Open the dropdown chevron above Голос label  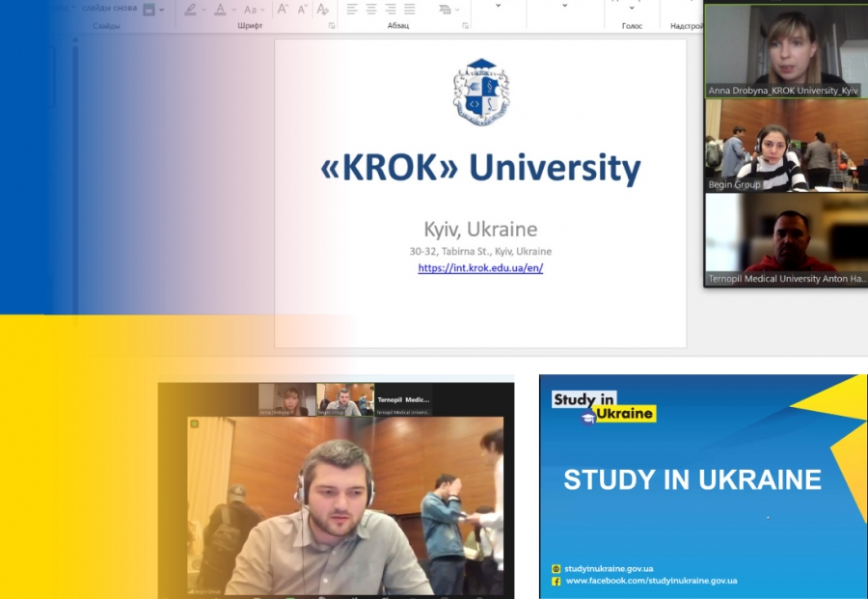(632, 8)
